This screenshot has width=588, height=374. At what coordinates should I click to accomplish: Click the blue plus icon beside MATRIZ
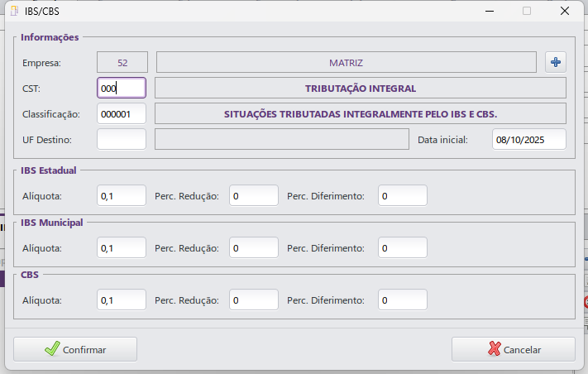pos(556,62)
